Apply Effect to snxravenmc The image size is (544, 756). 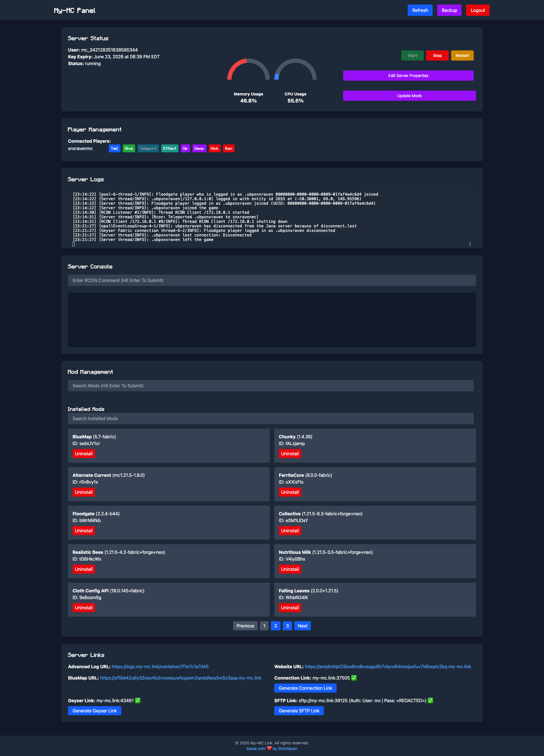point(170,149)
